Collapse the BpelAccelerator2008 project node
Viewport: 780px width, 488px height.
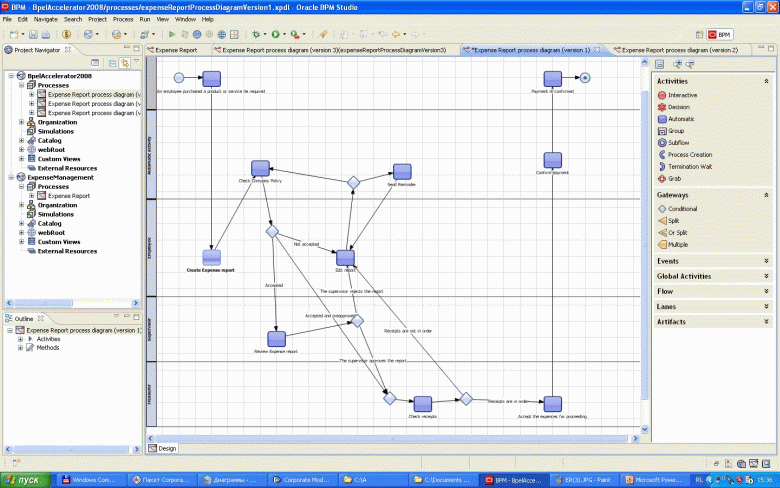[x=11, y=76]
